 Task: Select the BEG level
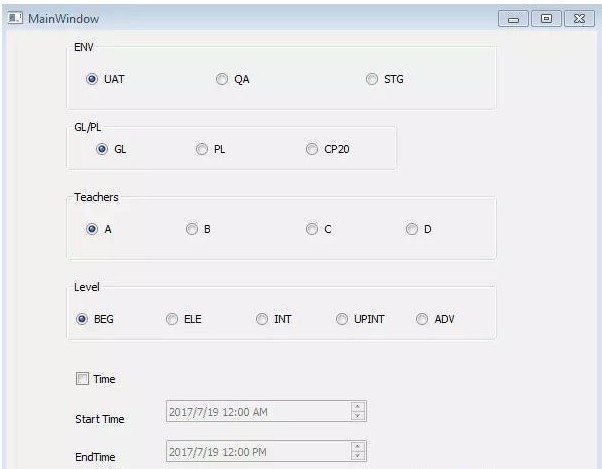tap(82, 319)
